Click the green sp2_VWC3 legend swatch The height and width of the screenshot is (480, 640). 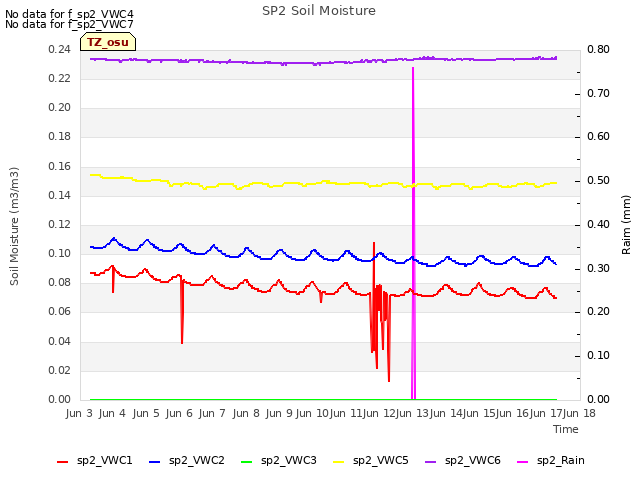pos(247,462)
